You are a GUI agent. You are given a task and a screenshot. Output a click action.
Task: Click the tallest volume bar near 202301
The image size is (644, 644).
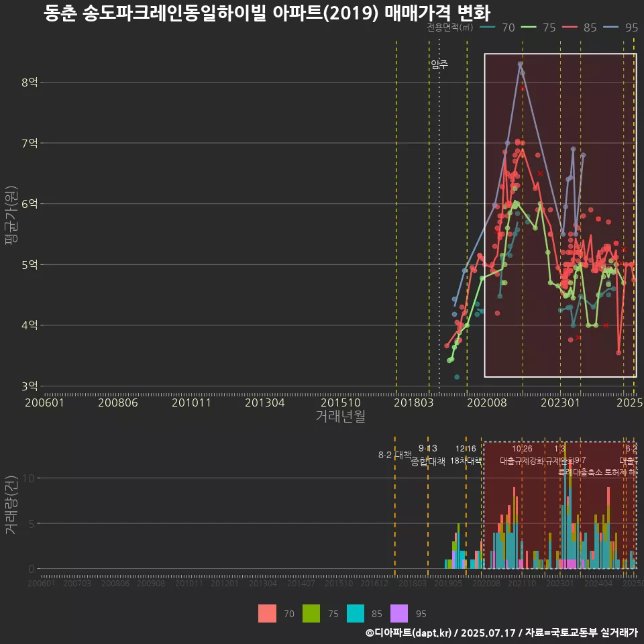565,506
